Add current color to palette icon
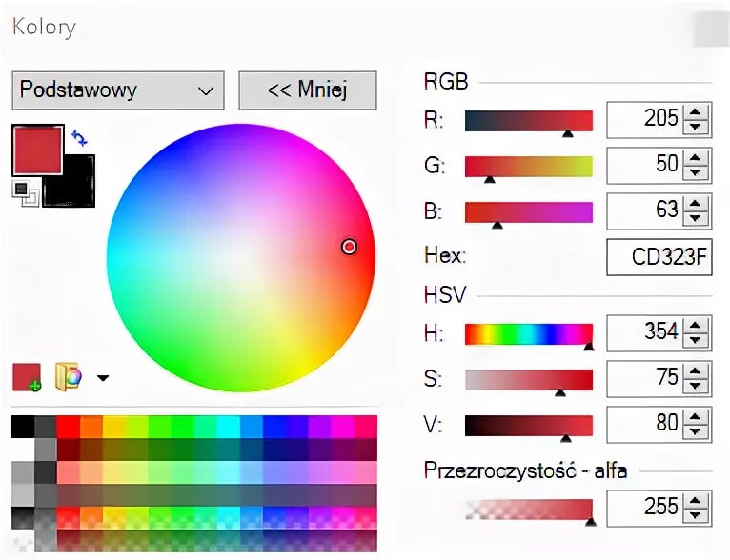Image resolution: width=730 pixels, height=560 pixels. [x=27, y=377]
